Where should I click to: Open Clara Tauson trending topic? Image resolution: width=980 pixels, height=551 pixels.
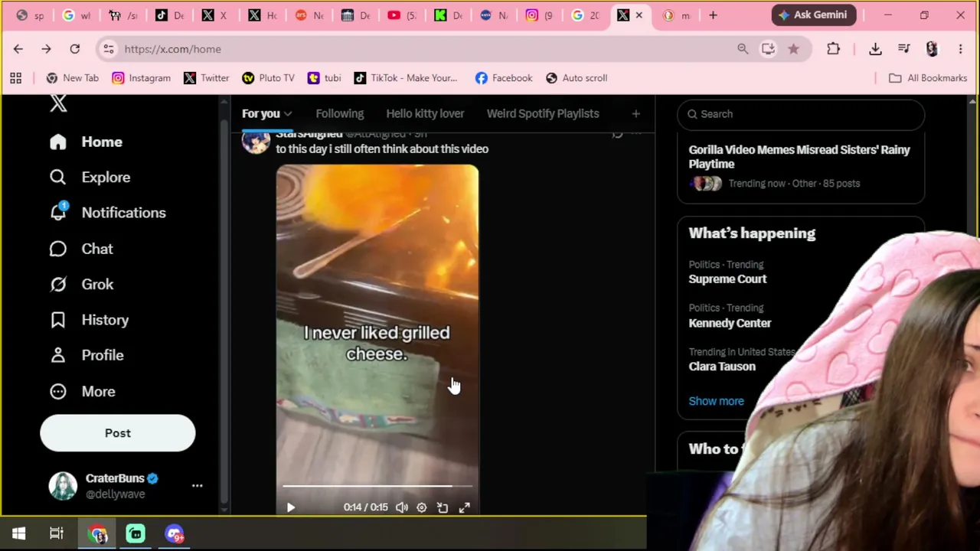click(x=722, y=367)
